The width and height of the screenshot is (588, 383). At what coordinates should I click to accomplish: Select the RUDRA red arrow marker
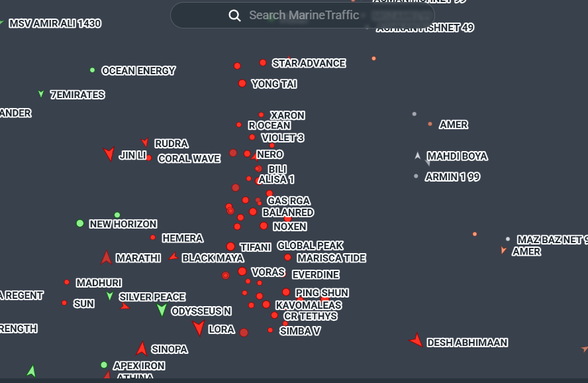[145, 142]
